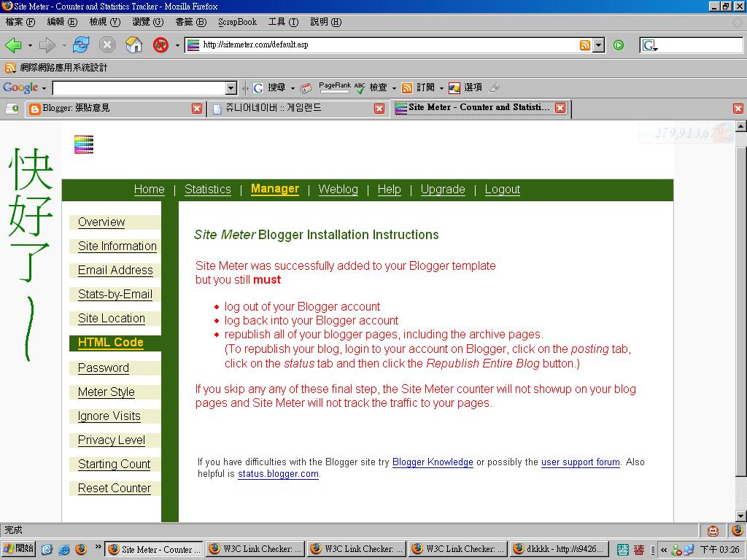Click the Google toolbar logo
Screen dimensions: 747x560
[20, 87]
